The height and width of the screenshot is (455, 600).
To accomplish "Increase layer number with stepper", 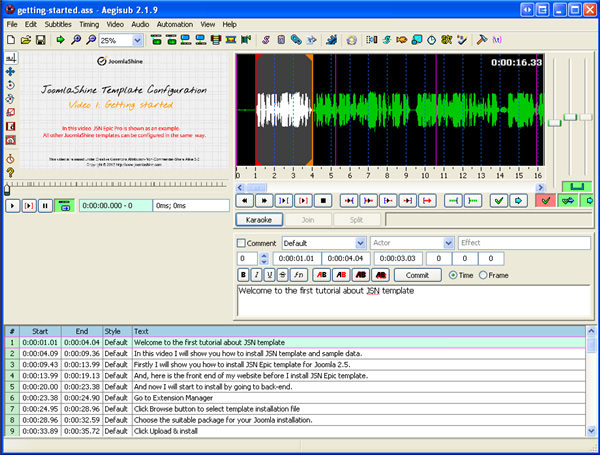I will [x=264, y=256].
